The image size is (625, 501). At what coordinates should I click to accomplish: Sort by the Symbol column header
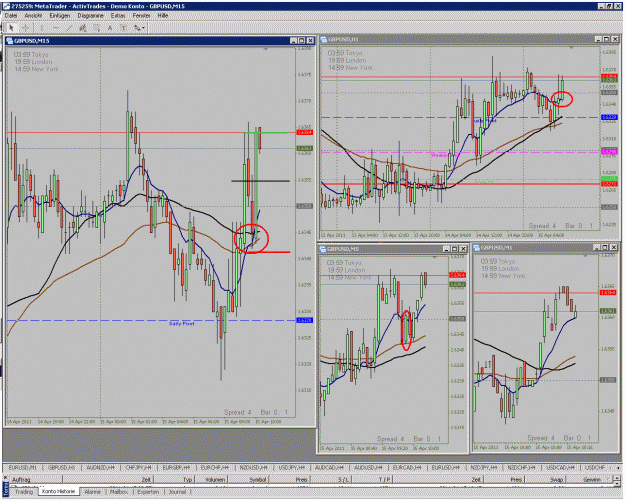coord(250,479)
